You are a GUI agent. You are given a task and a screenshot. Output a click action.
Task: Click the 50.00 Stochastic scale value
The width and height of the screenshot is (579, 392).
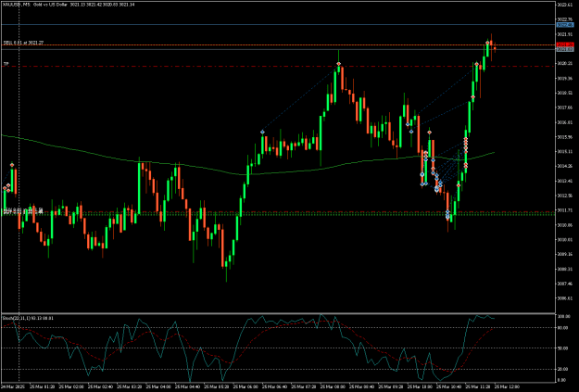pos(563,348)
